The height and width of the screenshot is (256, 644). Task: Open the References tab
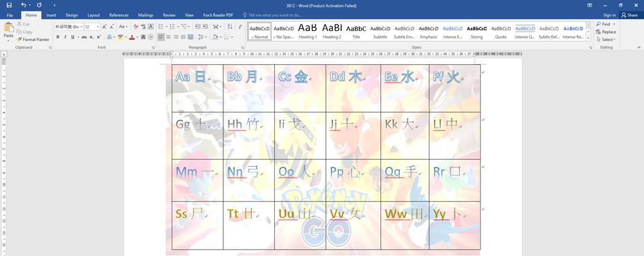119,15
